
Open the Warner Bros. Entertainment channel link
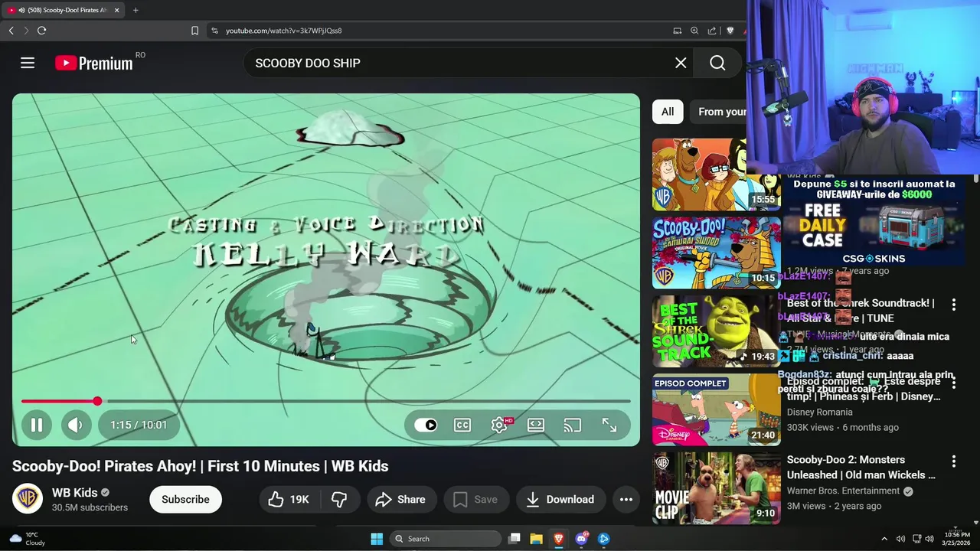843,491
